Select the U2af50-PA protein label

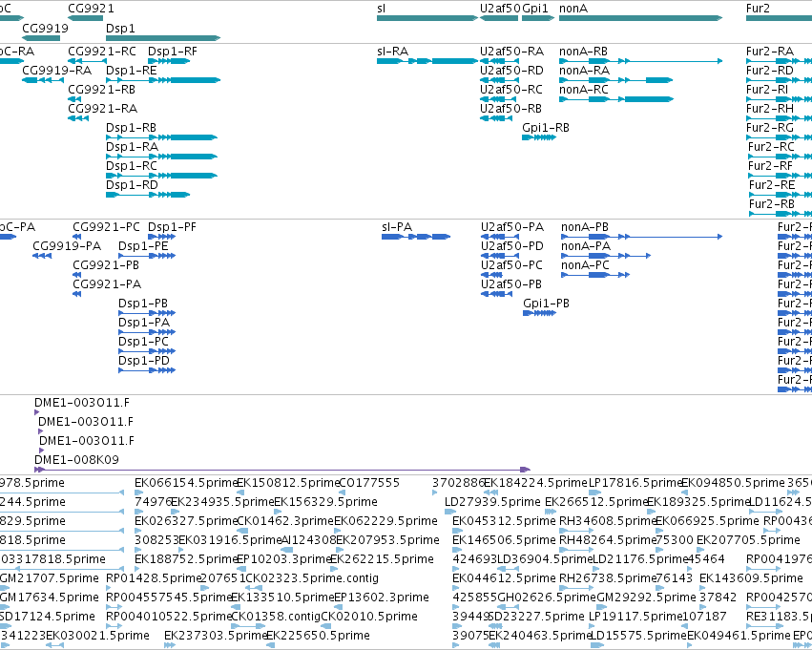(512, 227)
